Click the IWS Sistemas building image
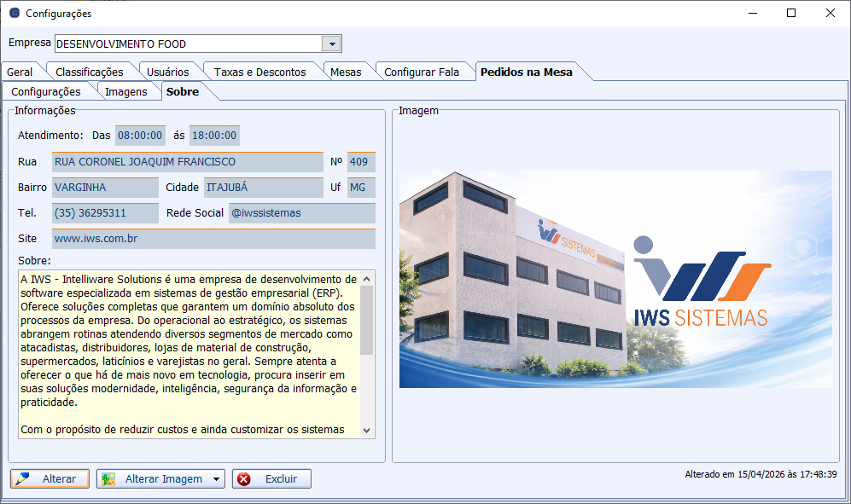This screenshot has width=851, height=504. (x=615, y=279)
